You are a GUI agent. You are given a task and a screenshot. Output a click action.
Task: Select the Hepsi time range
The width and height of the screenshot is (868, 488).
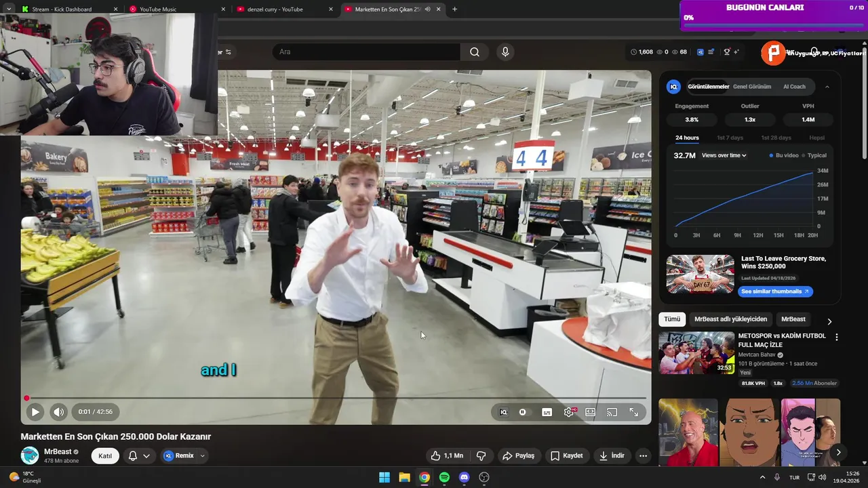click(x=817, y=138)
